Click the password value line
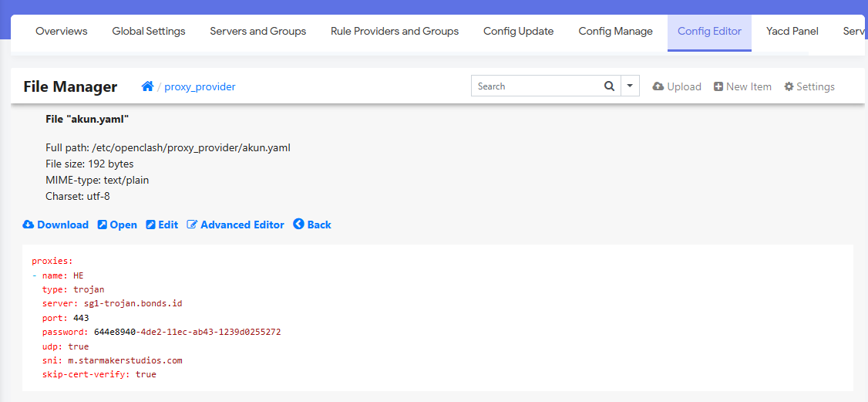868x402 pixels. tap(162, 333)
